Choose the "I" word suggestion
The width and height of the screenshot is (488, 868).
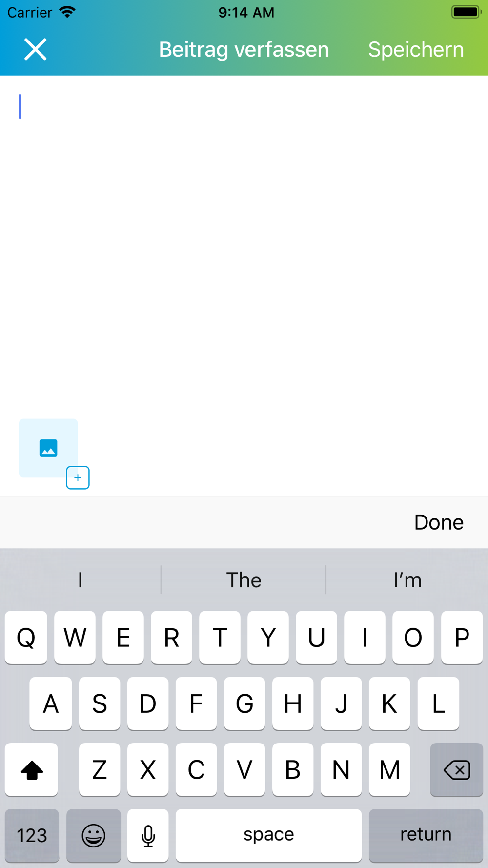80,580
